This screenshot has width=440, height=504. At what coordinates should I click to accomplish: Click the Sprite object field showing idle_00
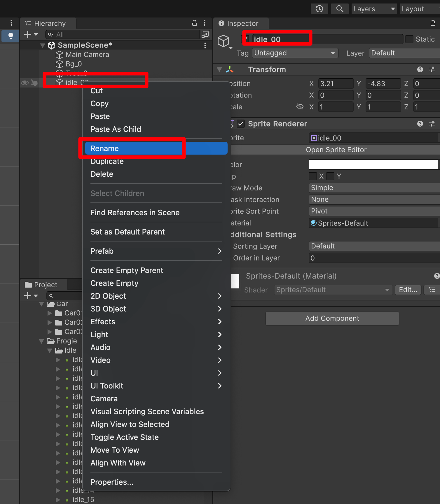(374, 138)
